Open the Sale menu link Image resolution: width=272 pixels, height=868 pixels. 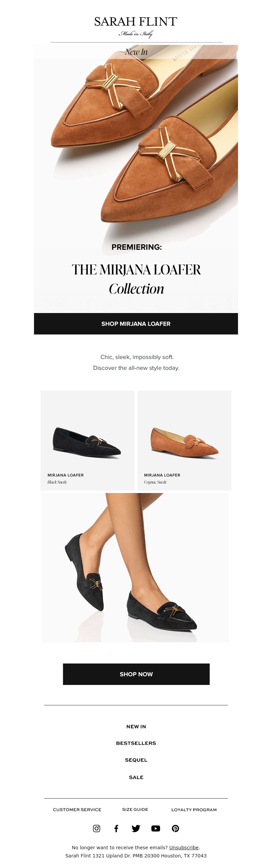(136, 777)
